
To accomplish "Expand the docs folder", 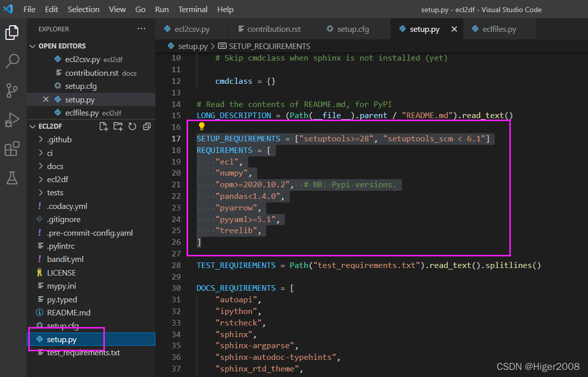I will point(41,166).
